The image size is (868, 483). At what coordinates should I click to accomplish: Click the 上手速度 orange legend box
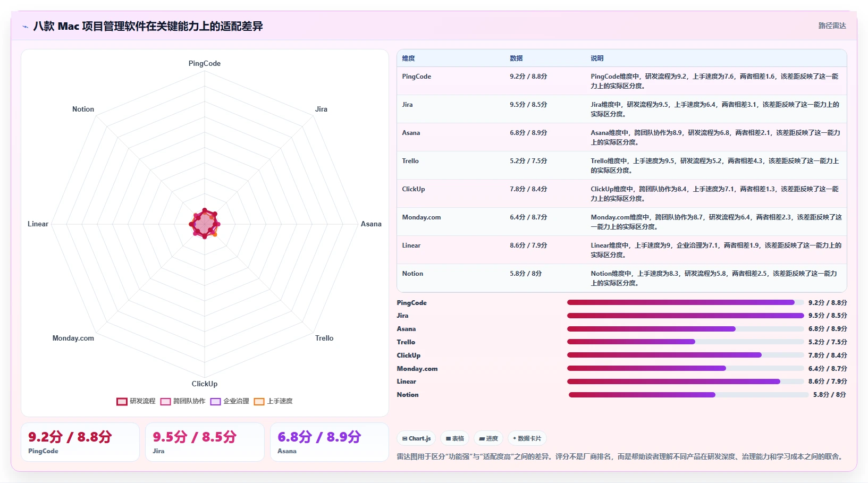pos(259,401)
